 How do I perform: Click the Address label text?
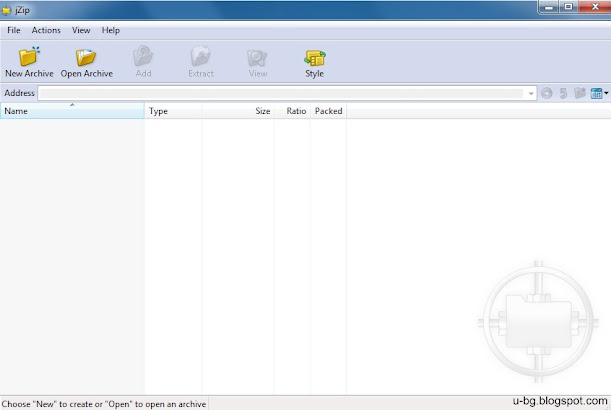[x=19, y=93]
